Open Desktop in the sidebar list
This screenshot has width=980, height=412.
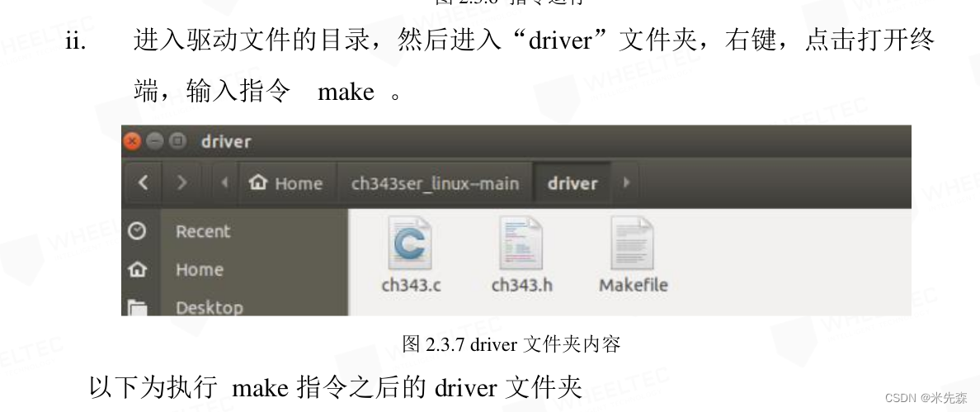pyautogui.click(x=210, y=308)
